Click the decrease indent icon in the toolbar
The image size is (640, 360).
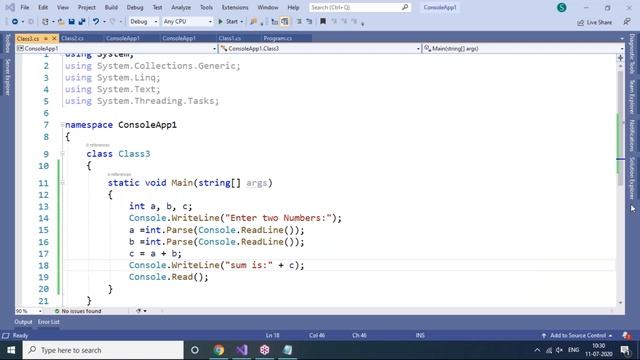[299, 22]
